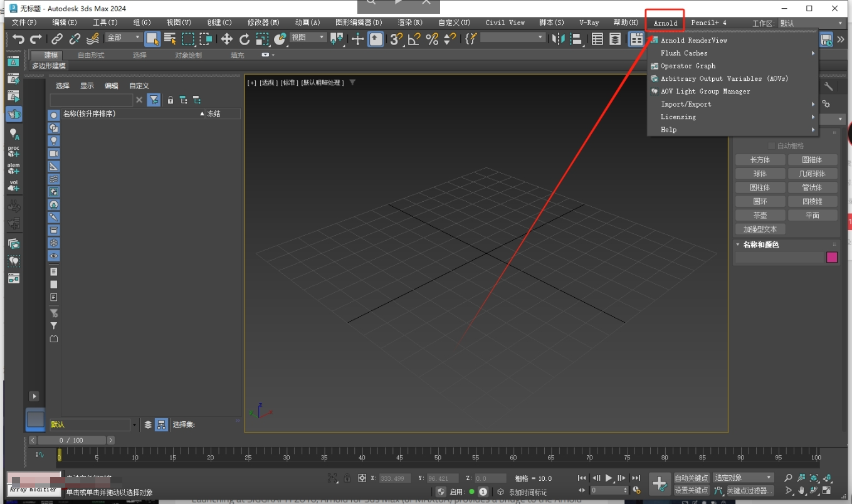Image resolution: width=852 pixels, height=504 pixels.
Task: Toggle the Angle Snap icon
Action: [414, 39]
